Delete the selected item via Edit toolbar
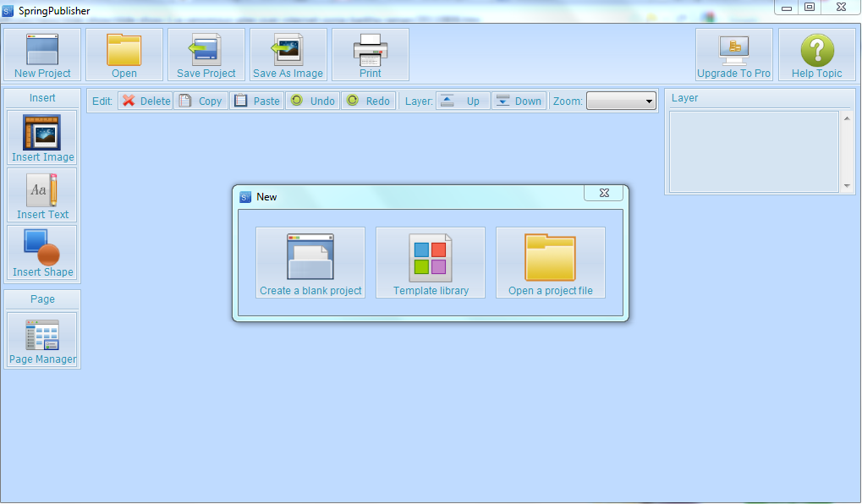 click(x=145, y=101)
